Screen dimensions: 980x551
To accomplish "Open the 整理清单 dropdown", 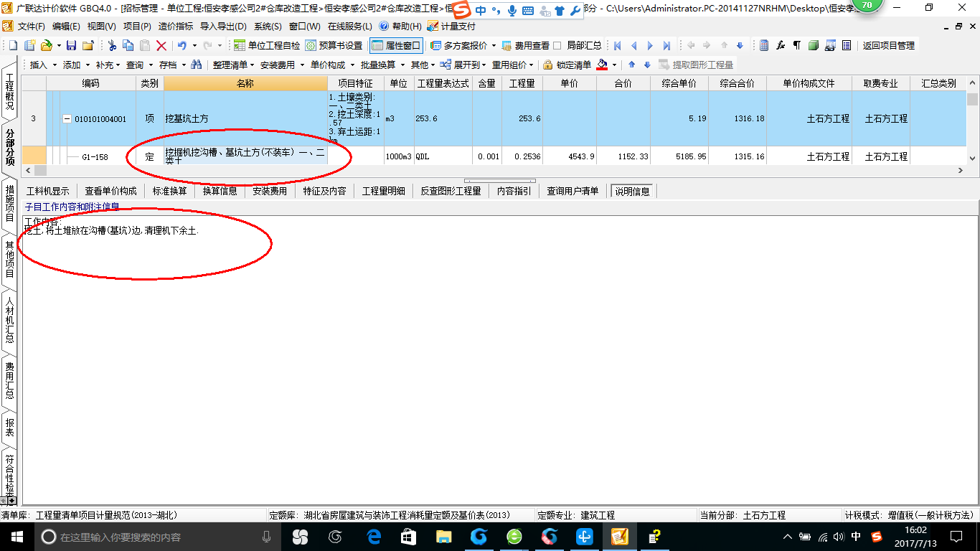I will tap(234, 65).
